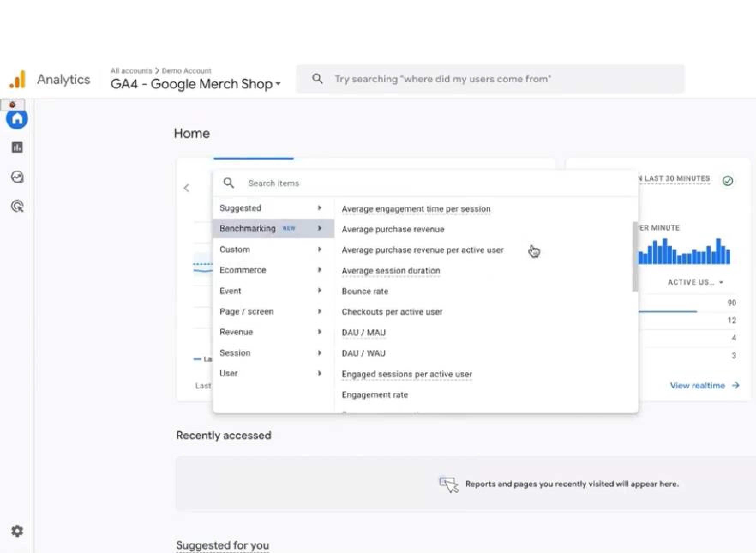
Task: Click the top Analytics search box
Action: click(490, 79)
